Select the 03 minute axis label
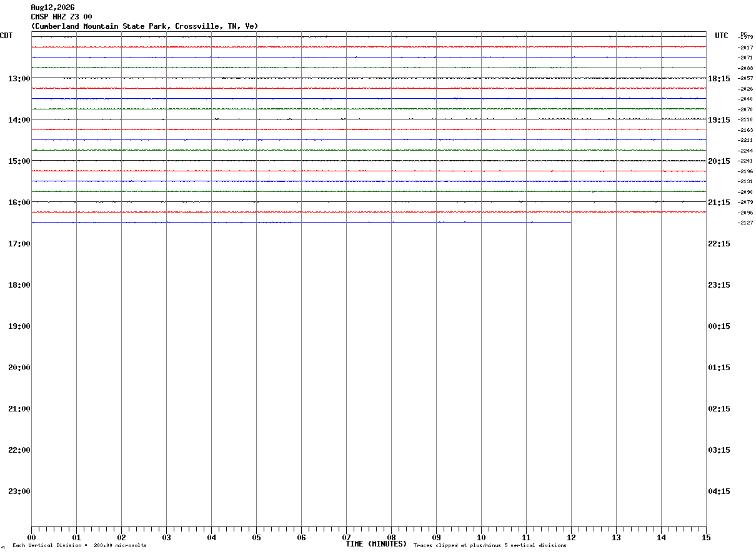This screenshot has width=756, height=554. pos(166,538)
